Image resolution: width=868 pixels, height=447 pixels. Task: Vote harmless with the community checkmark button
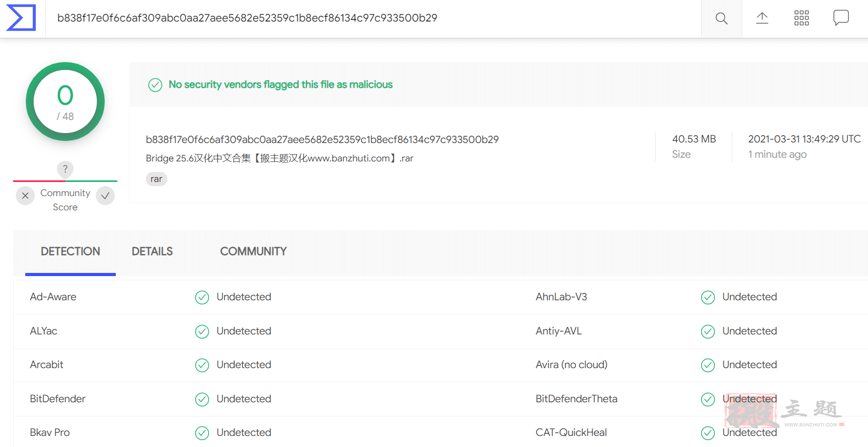tap(105, 196)
